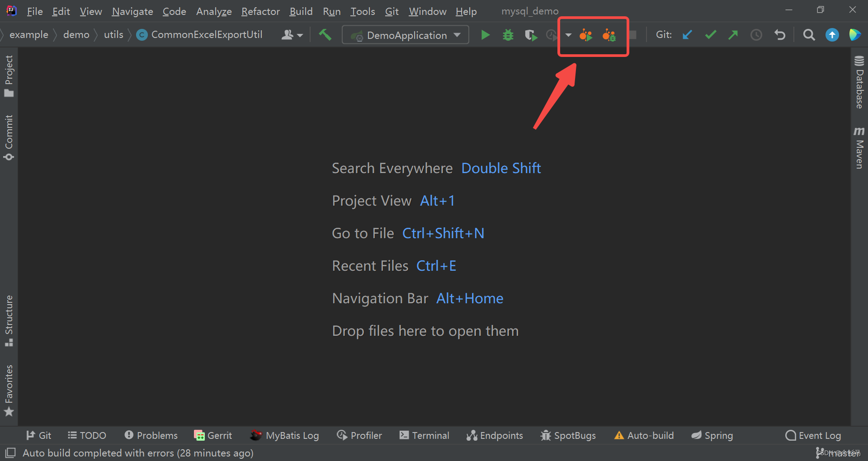
Task: Open the Refactor menu
Action: [x=260, y=11]
